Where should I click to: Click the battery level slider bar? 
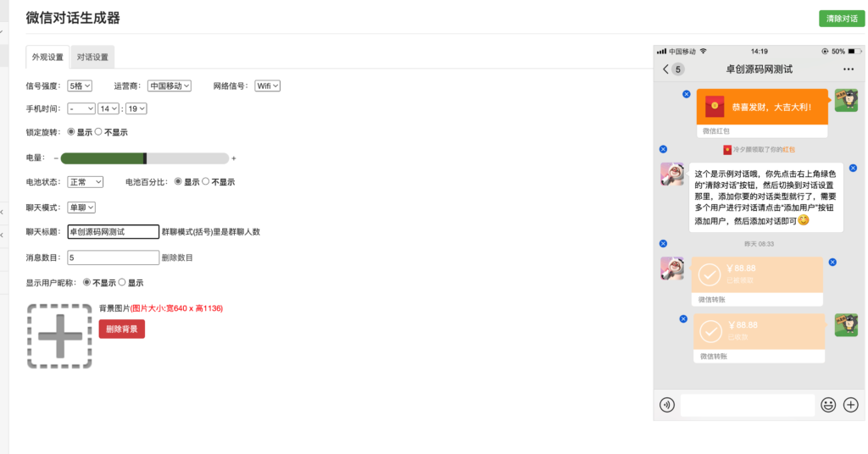(x=144, y=158)
